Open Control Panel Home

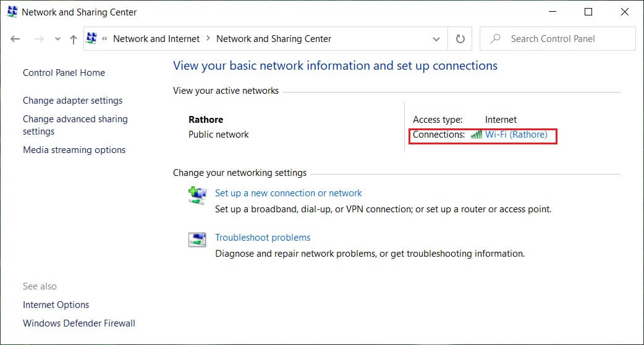[64, 73]
